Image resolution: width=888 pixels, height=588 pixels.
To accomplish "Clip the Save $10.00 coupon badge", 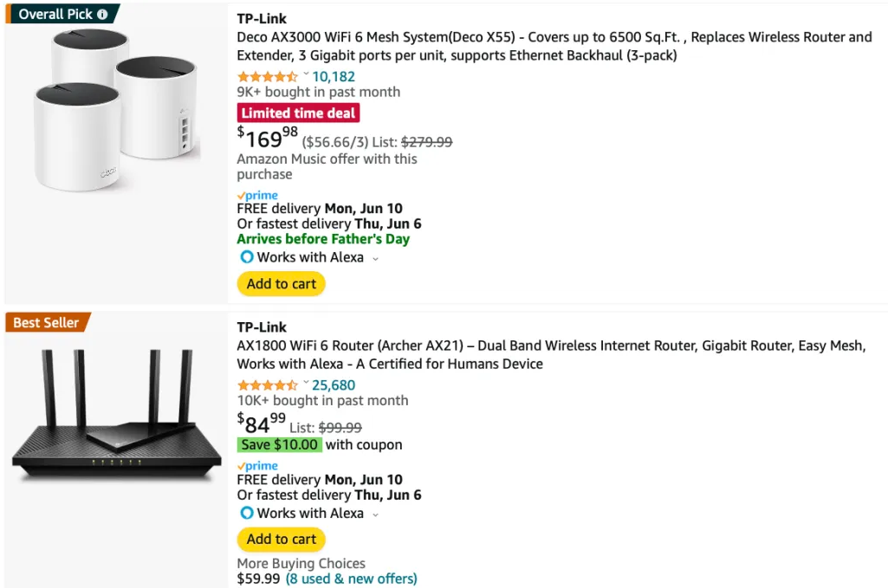I will (280, 445).
